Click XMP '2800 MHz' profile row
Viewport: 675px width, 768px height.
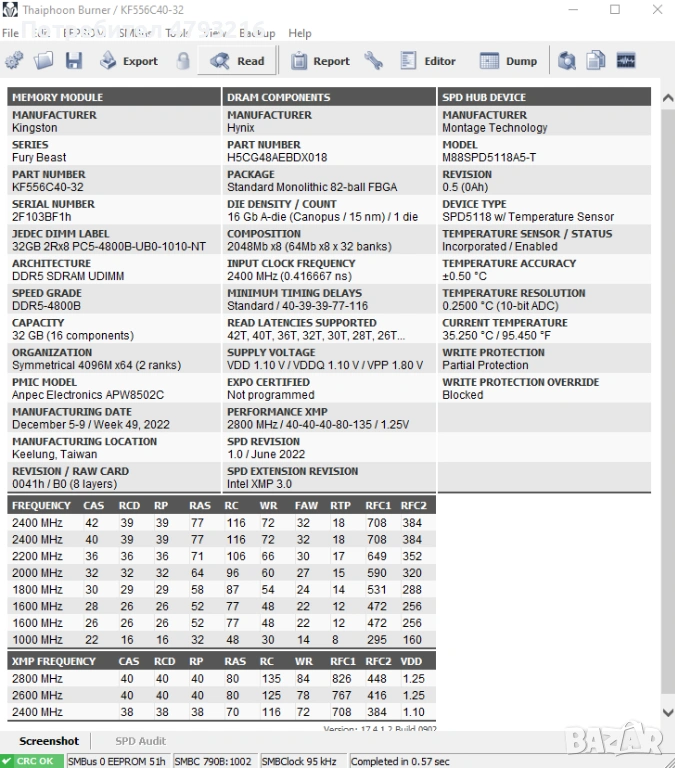221,678
